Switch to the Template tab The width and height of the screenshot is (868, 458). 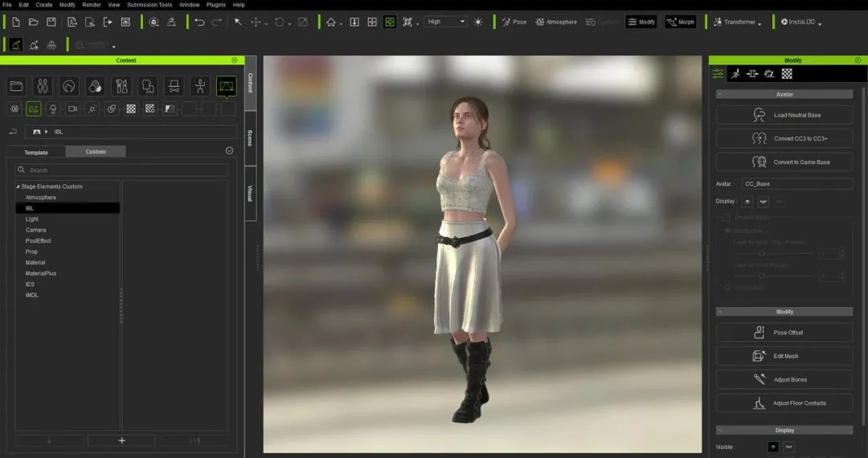point(36,152)
